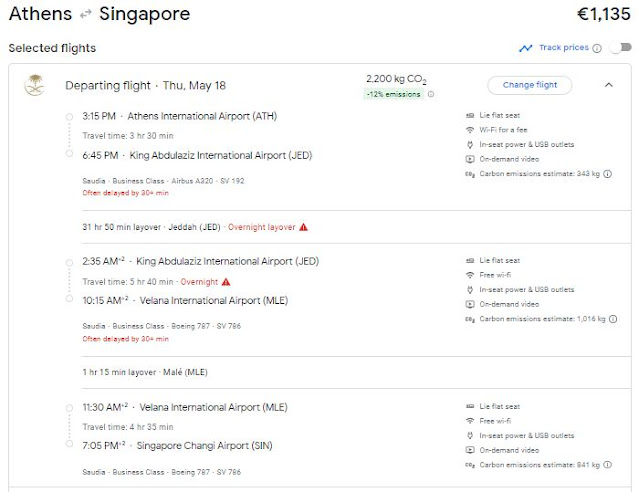Click in-seat power icon for MLE-SIN flight
The height and width of the screenshot is (492, 639).
tap(470, 436)
